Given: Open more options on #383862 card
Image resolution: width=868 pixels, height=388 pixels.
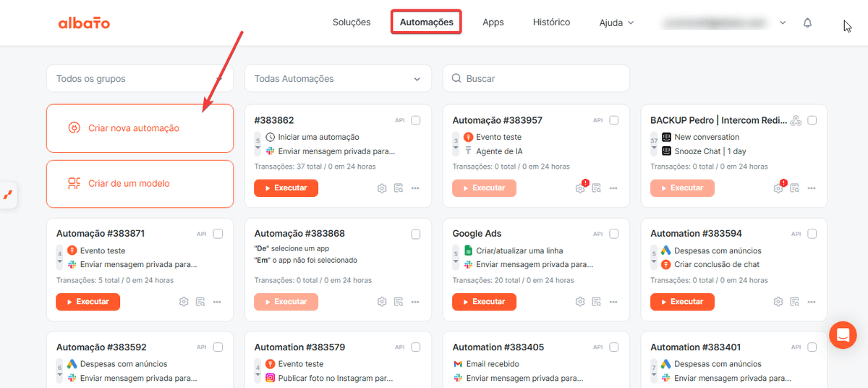Looking at the screenshot, I should tap(415, 188).
